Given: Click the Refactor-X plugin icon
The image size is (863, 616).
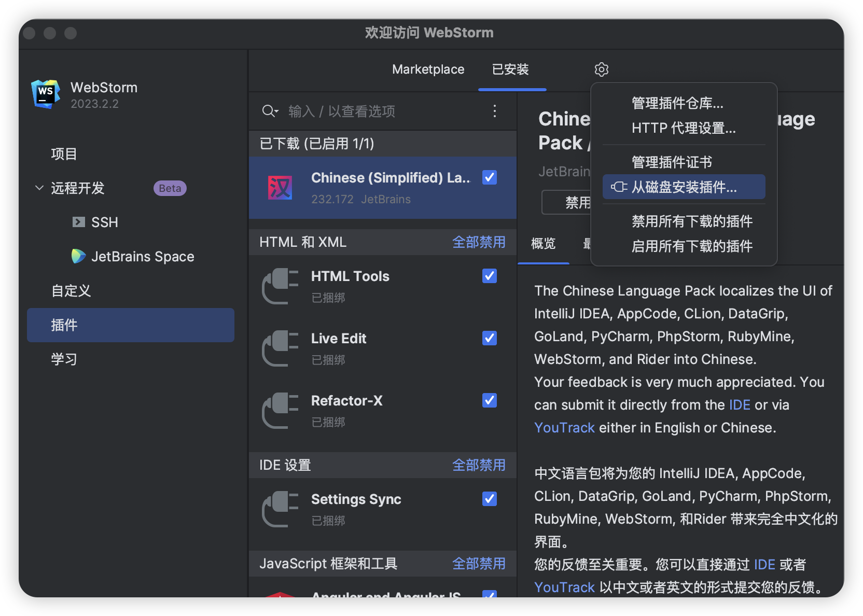Looking at the screenshot, I should coord(281,411).
